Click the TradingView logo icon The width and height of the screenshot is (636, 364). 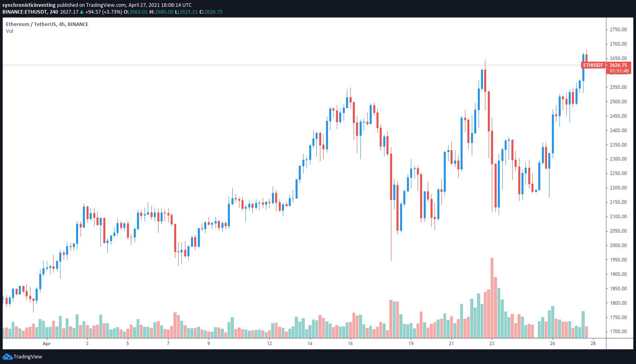coord(7,356)
